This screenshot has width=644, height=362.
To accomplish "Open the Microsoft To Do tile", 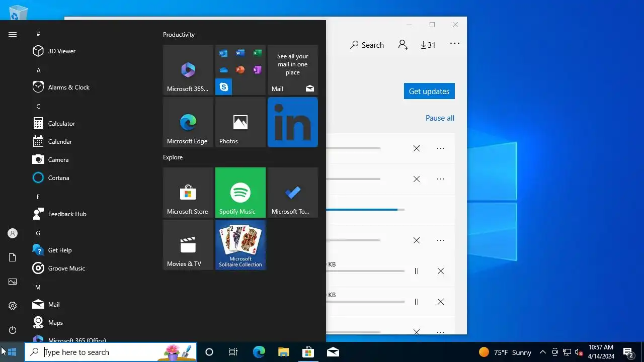I will (x=293, y=193).
